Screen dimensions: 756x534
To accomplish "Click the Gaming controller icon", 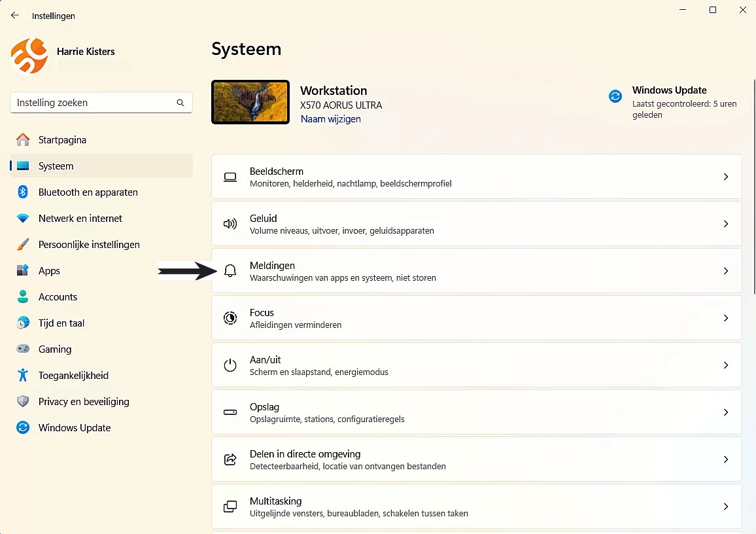I will [23, 349].
